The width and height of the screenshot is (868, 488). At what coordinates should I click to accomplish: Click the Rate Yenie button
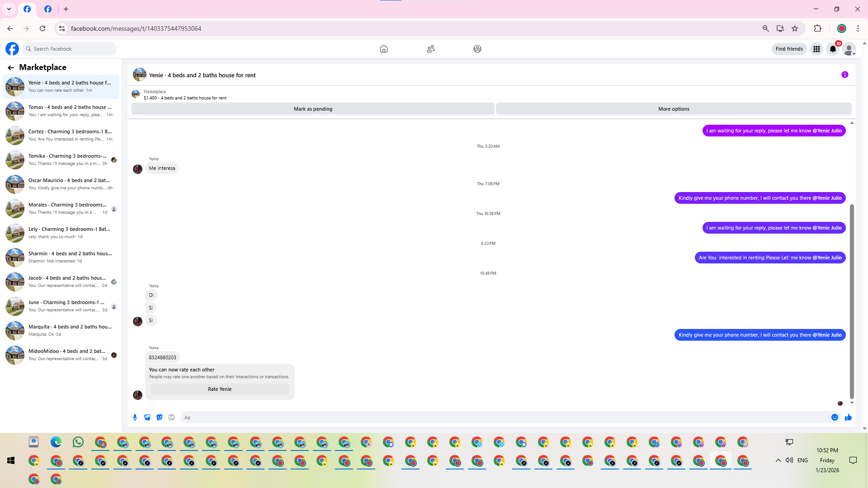(x=220, y=389)
